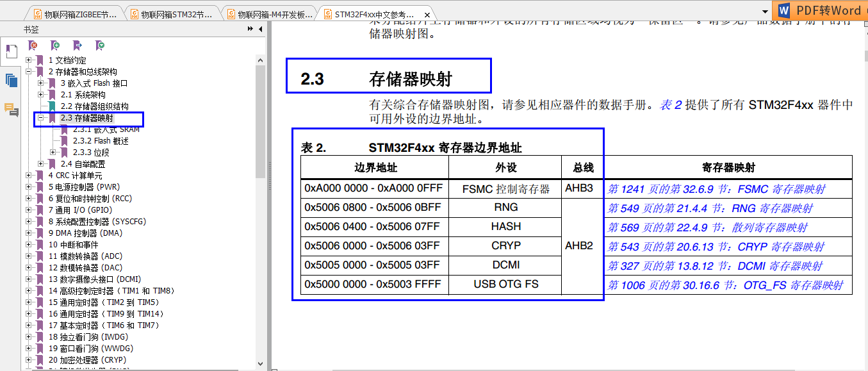Screen dimensions: 868x371
Task: Go to bookmark '13 数字摄像头接口 (DCMI)'
Action: click(94, 279)
